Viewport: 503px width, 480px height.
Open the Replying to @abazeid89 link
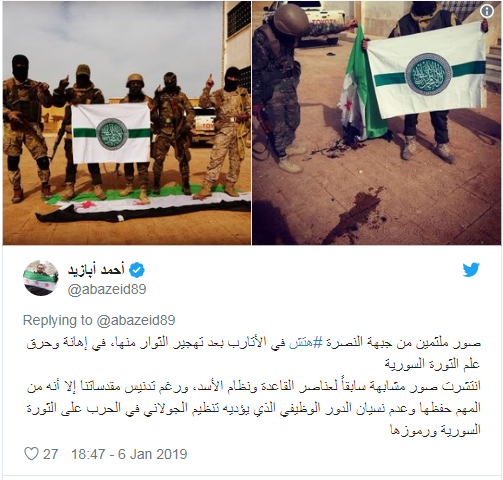(99, 320)
